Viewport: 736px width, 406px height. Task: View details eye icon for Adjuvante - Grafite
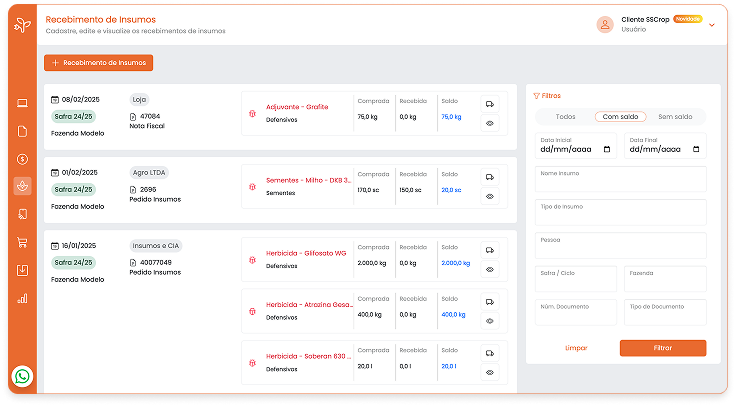tap(490, 123)
